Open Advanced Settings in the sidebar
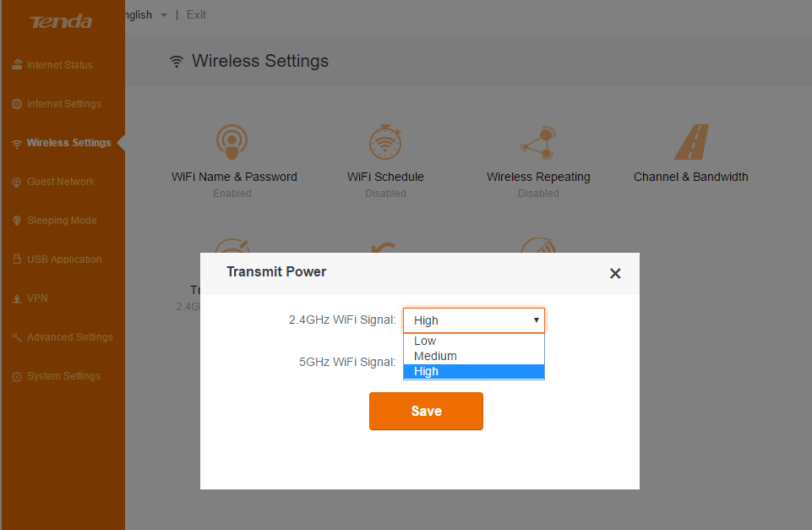 pyautogui.click(x=69, y=337)
